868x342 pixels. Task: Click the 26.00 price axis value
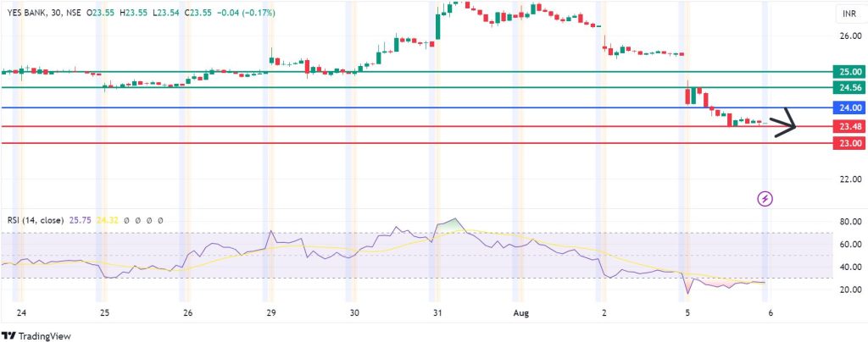[851, 36]
